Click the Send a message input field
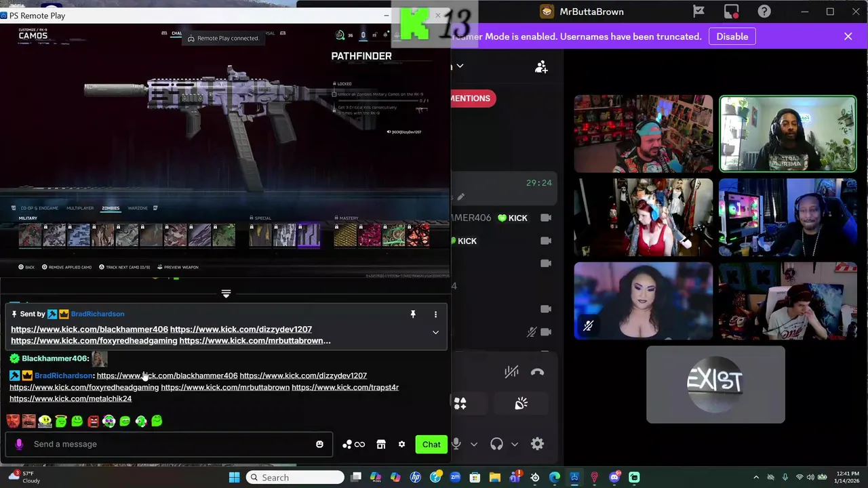Screen dimensions: 868x488 170,444
